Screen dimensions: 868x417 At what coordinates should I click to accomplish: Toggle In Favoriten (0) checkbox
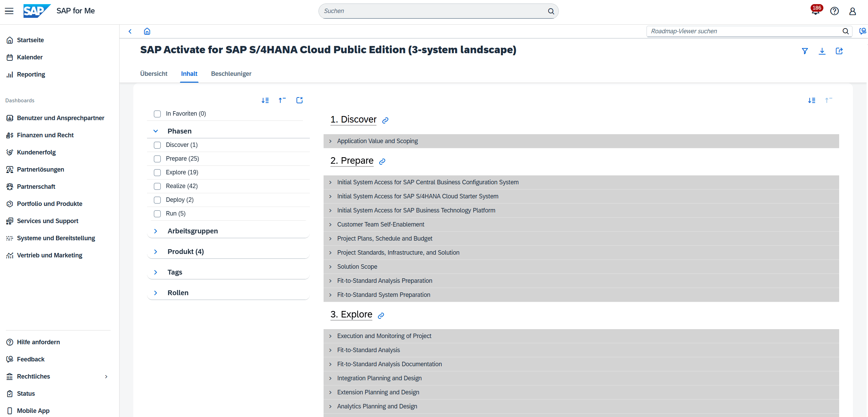(x=157, y=114)
